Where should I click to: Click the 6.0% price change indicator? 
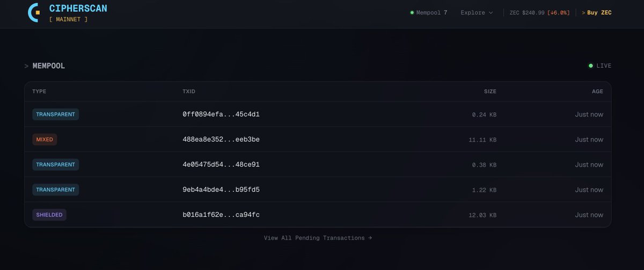pyautogui.click(x=559, y=12)
